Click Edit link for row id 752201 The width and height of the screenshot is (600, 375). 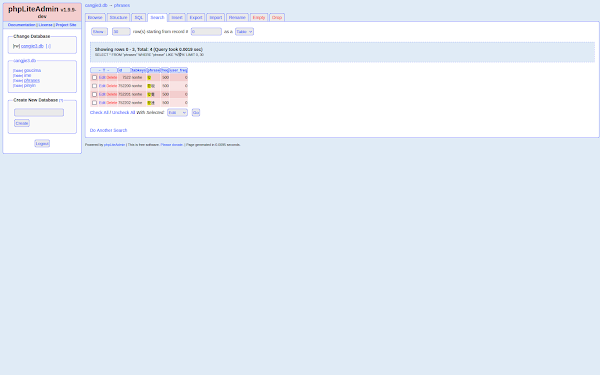(102, 95)
